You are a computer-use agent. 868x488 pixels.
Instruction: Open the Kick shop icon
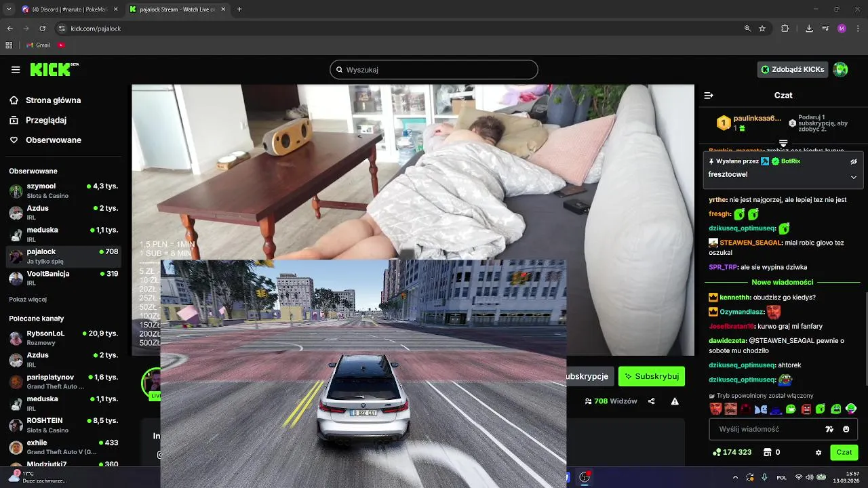[x=768, y=452]
